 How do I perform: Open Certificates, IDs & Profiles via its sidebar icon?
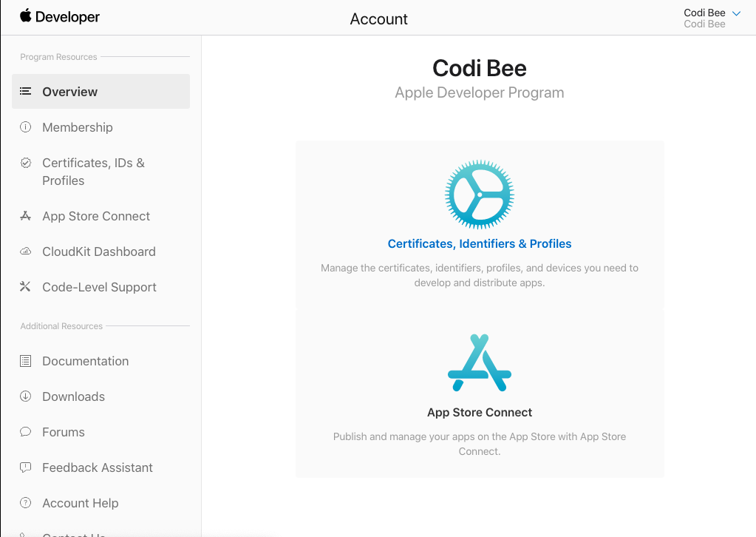point(26,163)
